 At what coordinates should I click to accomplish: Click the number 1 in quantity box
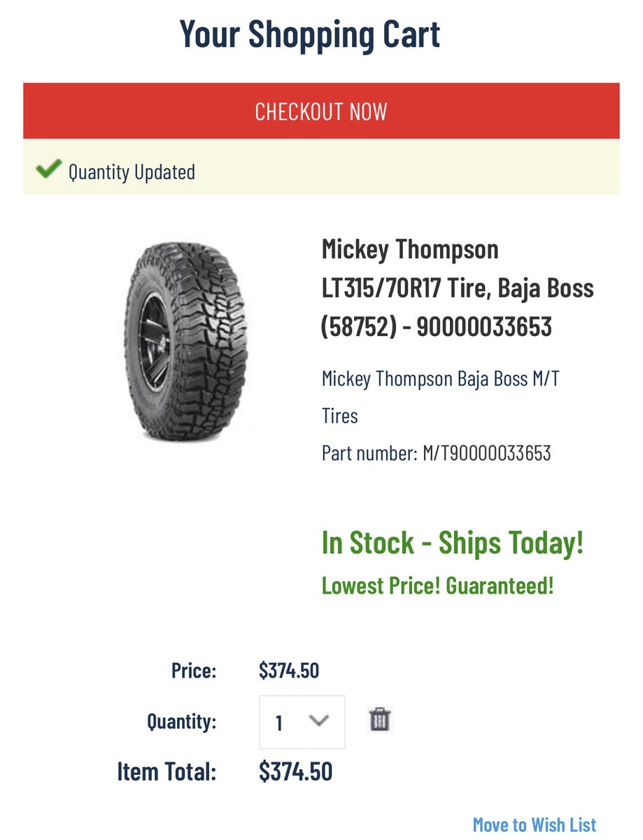click(x=279, y=722)
